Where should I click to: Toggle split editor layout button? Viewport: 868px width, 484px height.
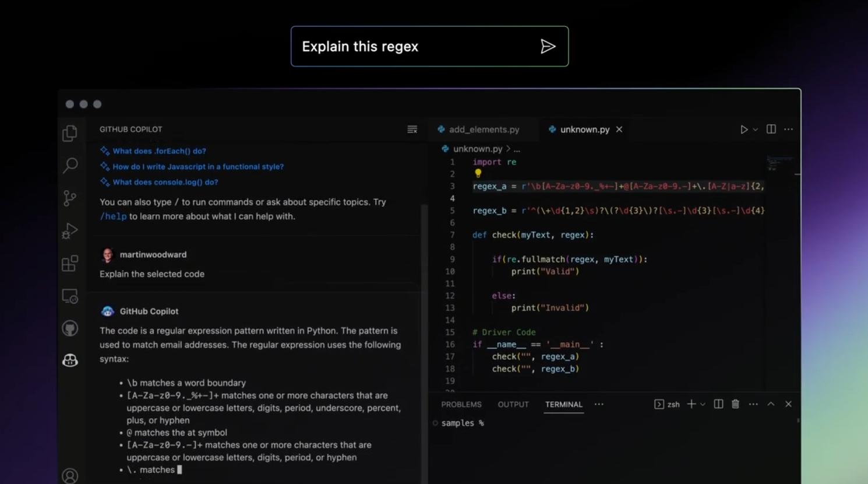771,129
